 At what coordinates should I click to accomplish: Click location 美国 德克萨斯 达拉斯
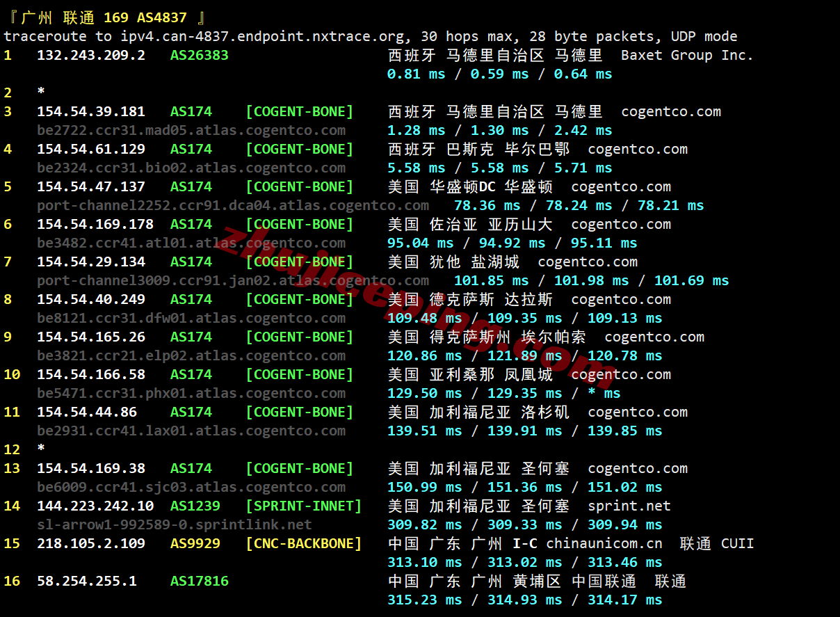pos(470,299)
